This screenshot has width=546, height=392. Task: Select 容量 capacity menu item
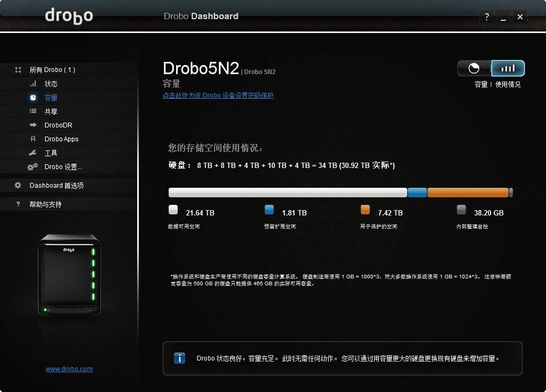coord(69,98)
